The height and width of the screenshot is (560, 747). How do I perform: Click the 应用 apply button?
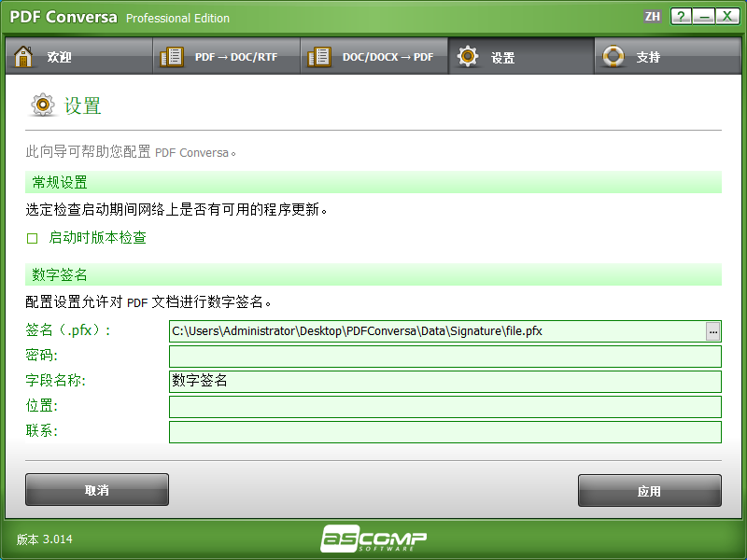click(x=649, y=491)
